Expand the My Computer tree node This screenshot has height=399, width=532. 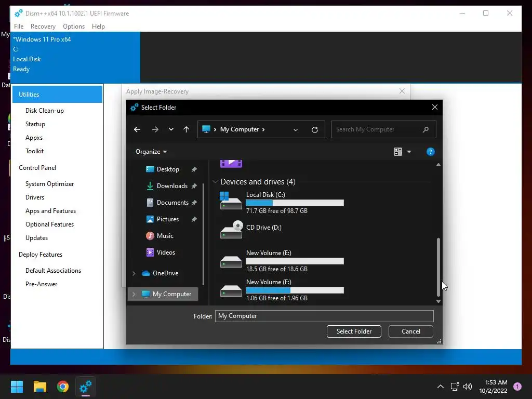click(134, 294)
